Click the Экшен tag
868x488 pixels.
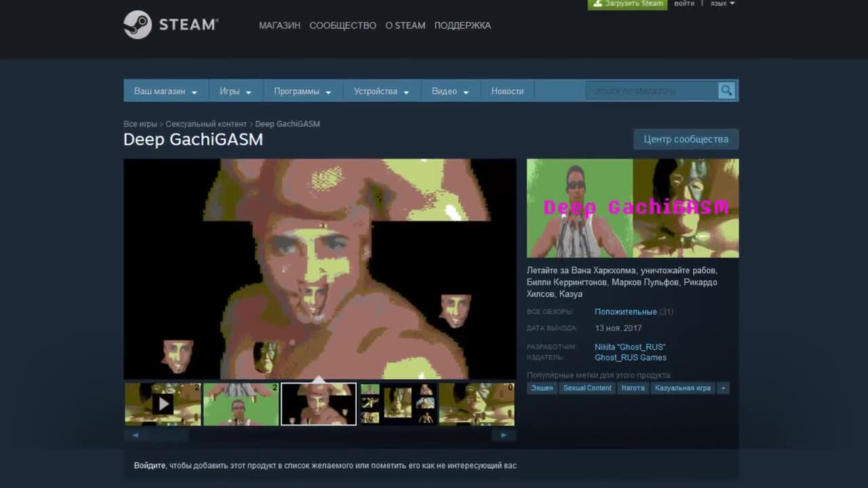pyautogui.click(x=542, y=388)
